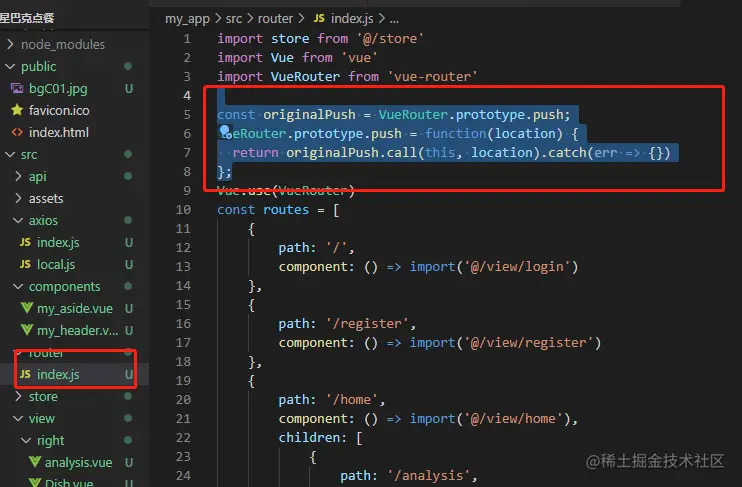Click originalPush identifier on line 5
Image resolution: width=742 pixels, height=487 pixels.
tap(309, 115)
